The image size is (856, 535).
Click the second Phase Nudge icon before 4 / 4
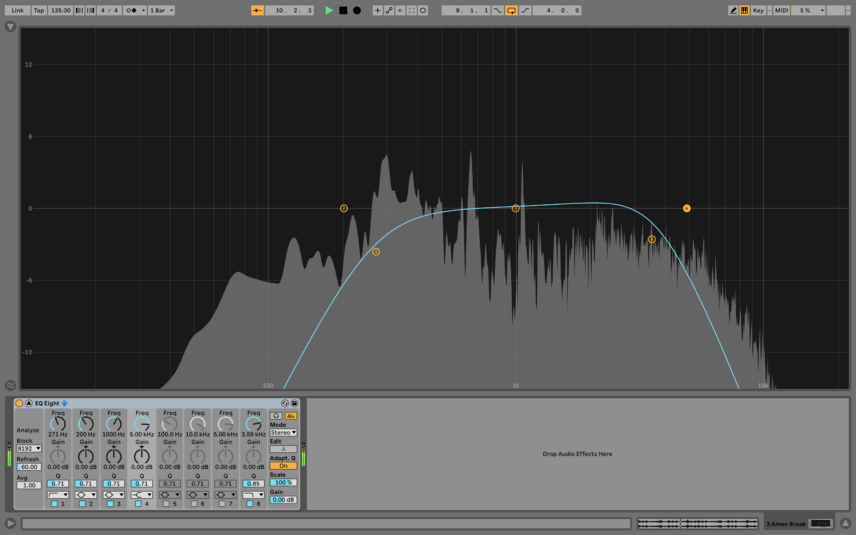[x=91, y=10]
